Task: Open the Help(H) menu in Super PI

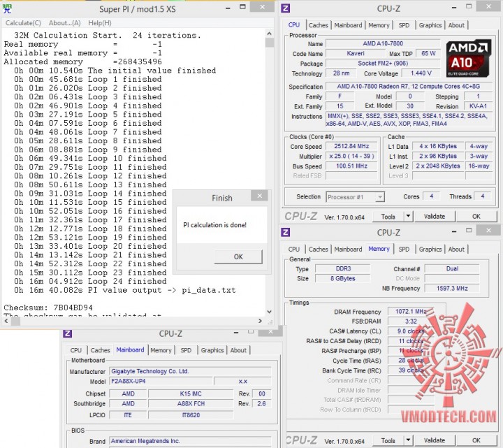Action: pos(100,23)
